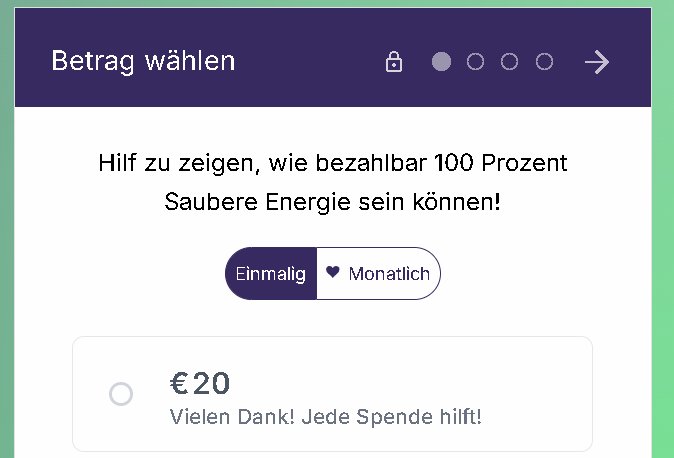Viewport: 674px width, 458px height.
Task: Click the heart icon beside Monatlich
Action: coord(333,272)
